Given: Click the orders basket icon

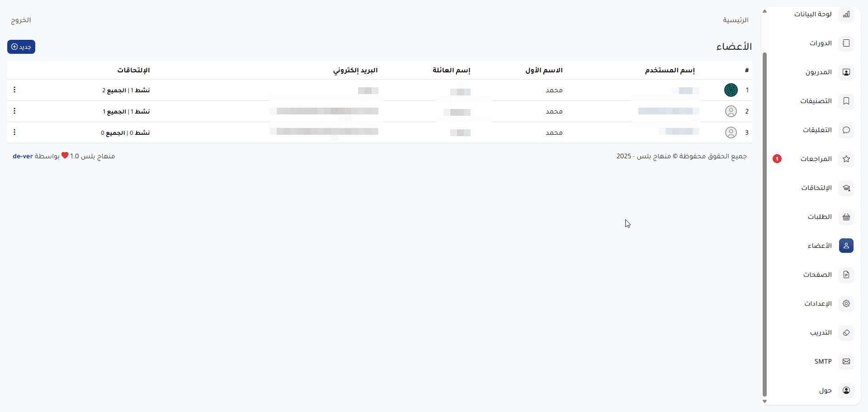Looking at the screenshot, I should click(x=846, y=217).
